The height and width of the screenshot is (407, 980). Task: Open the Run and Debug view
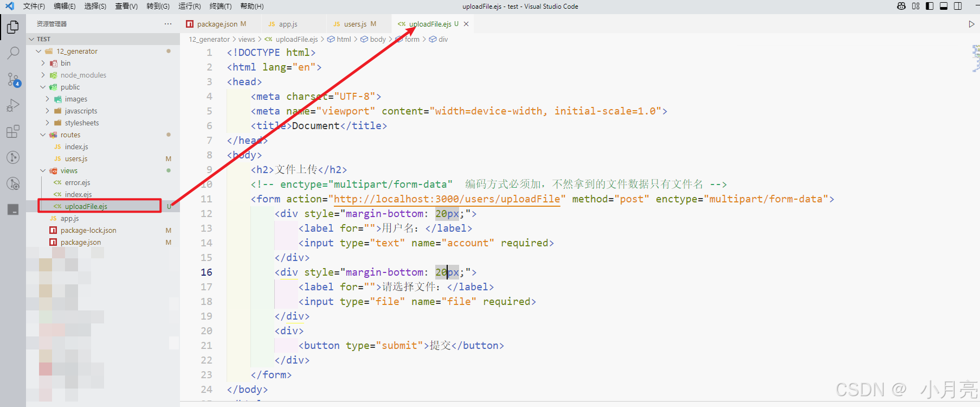point(13,105)
